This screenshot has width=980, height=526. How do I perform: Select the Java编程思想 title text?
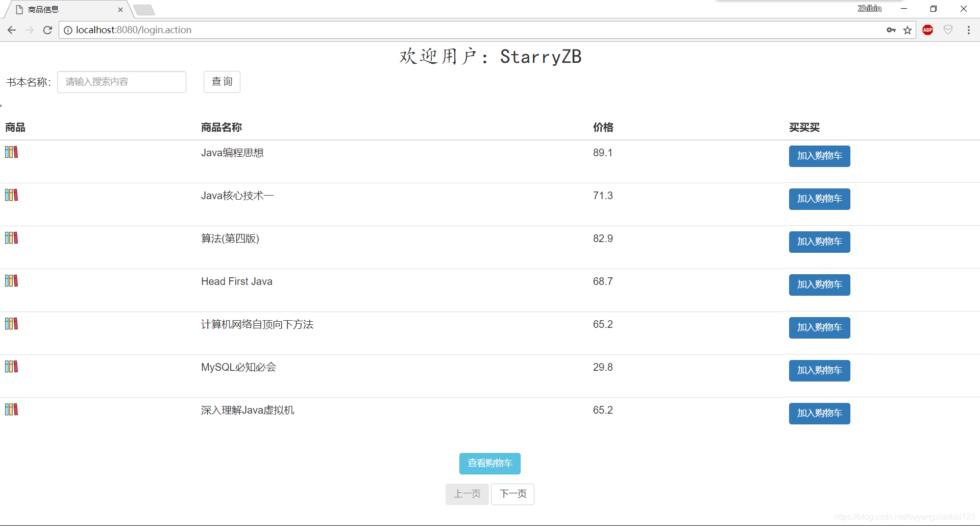tap(232, 153)
